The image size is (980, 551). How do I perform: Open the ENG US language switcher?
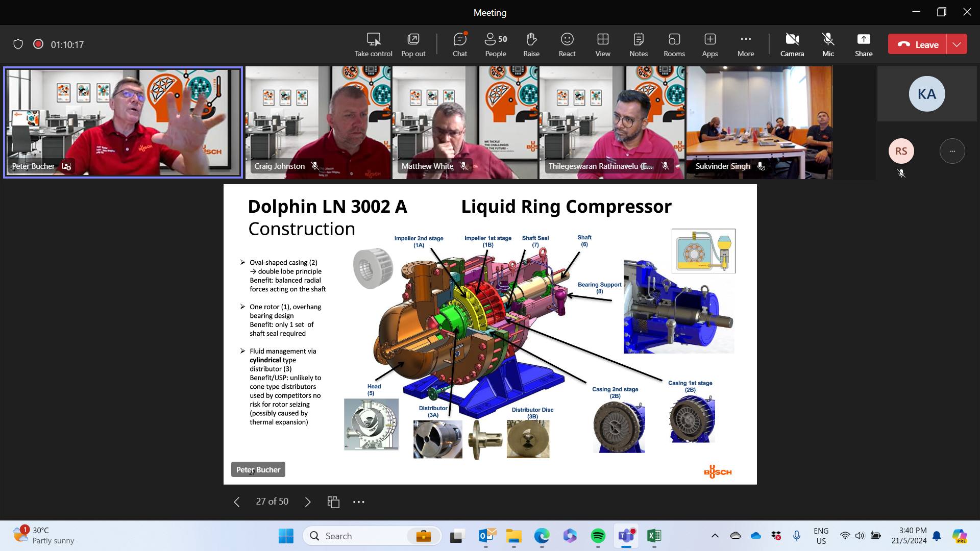821,536
